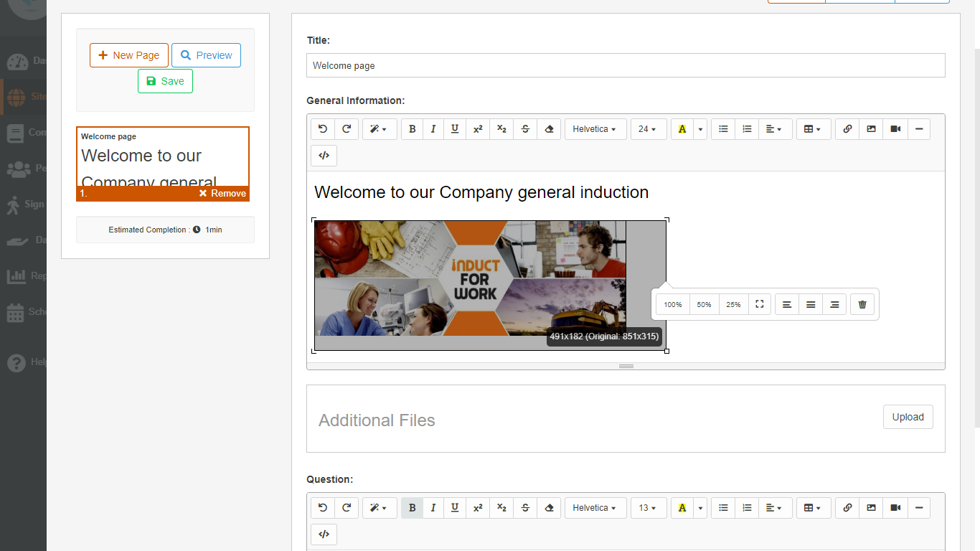Undo in General Information editor
Image resolution: width=980 pixels, height=551 pixels.
coord(323,129)
